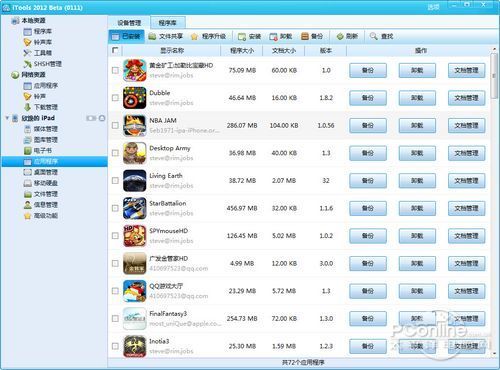Click 文件共享 in the toolbar
Image resolution: width=500 pixels, height=370 pixels.
[x=166, y=36]
